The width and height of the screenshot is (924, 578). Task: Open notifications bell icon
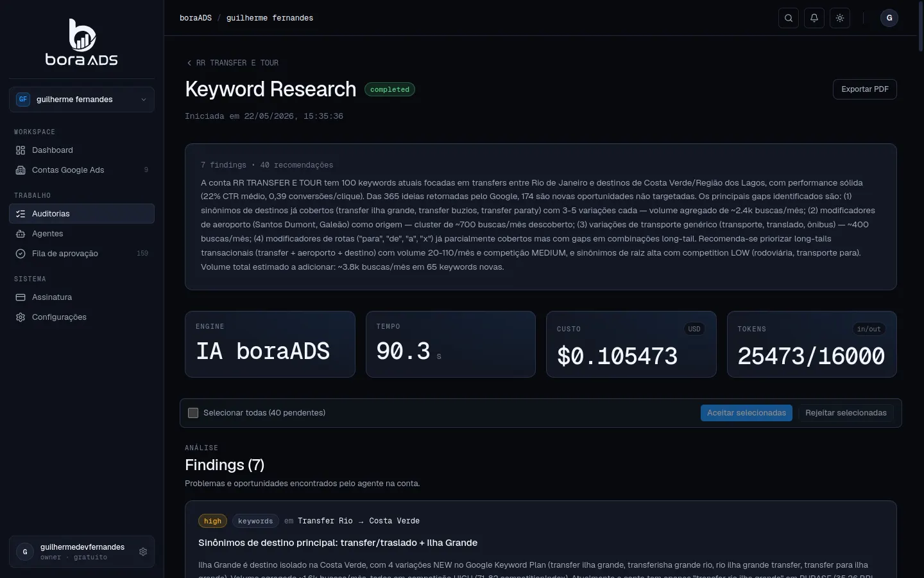[x=814, y=18]
